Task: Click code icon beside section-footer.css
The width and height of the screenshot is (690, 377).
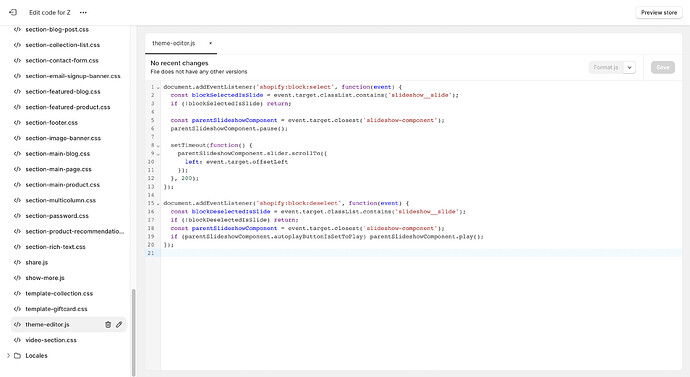Action: tap(17, 123)
